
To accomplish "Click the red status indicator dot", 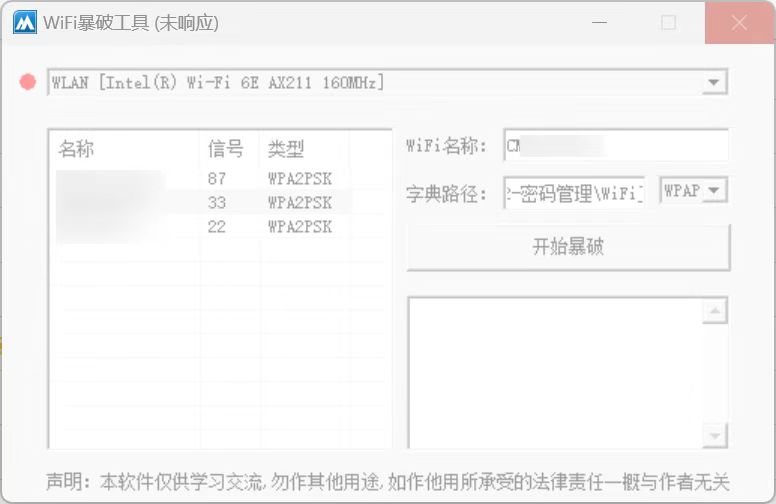I will click(x=28, y=82).
